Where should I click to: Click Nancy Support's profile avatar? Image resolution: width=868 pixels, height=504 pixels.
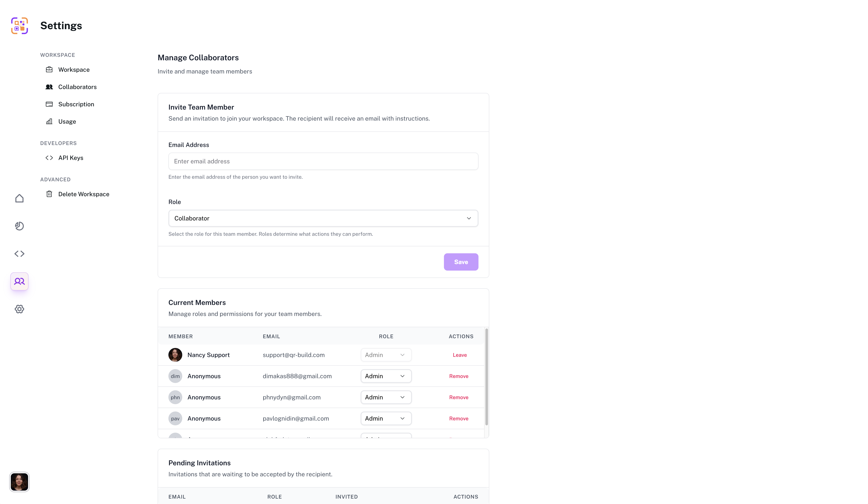(175, 355)
